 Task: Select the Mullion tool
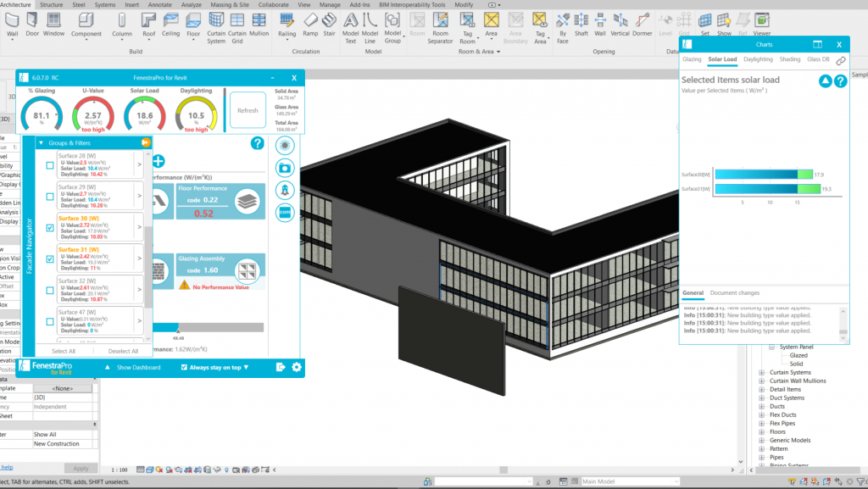pyautogui.click(x=259, y=25)
